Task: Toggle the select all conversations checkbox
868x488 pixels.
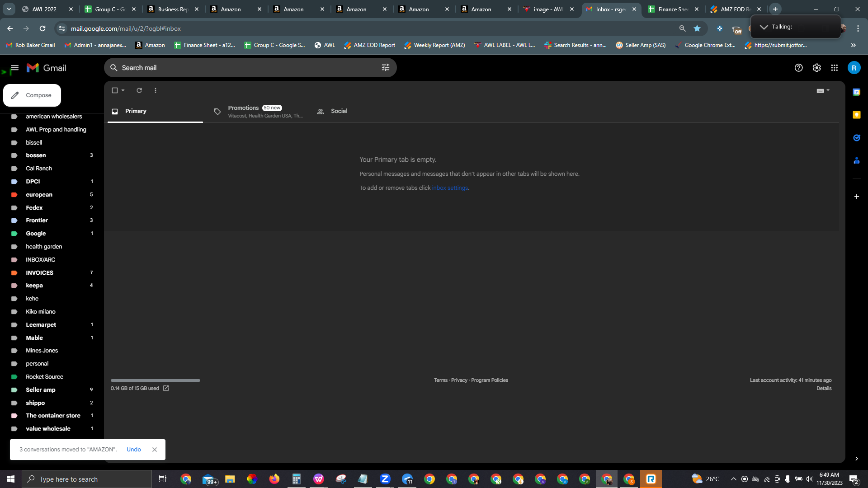Action: pos(115,90)
